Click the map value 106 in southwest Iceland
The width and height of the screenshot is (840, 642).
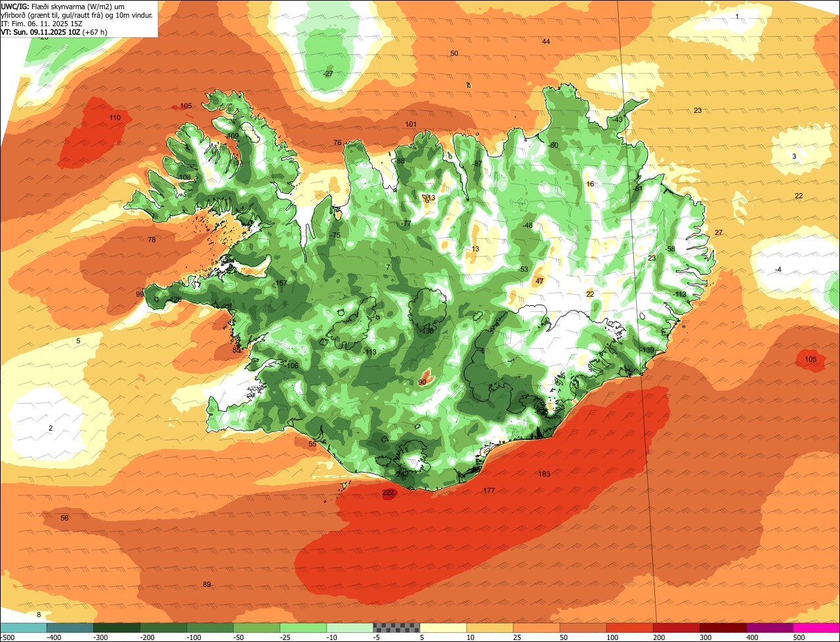click(x=292, y=366)
